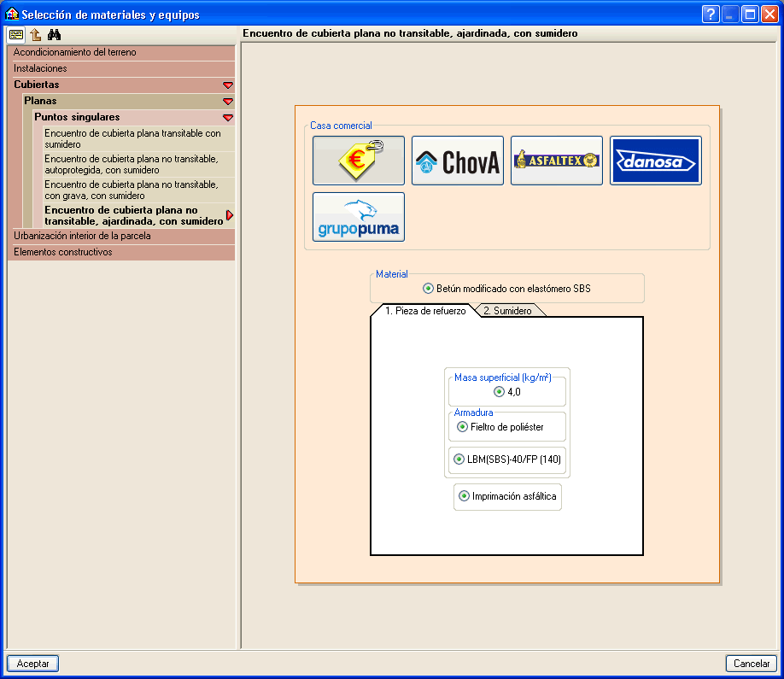
Task: Click the Cubiertas heading label
Action: tap(37, 85)
